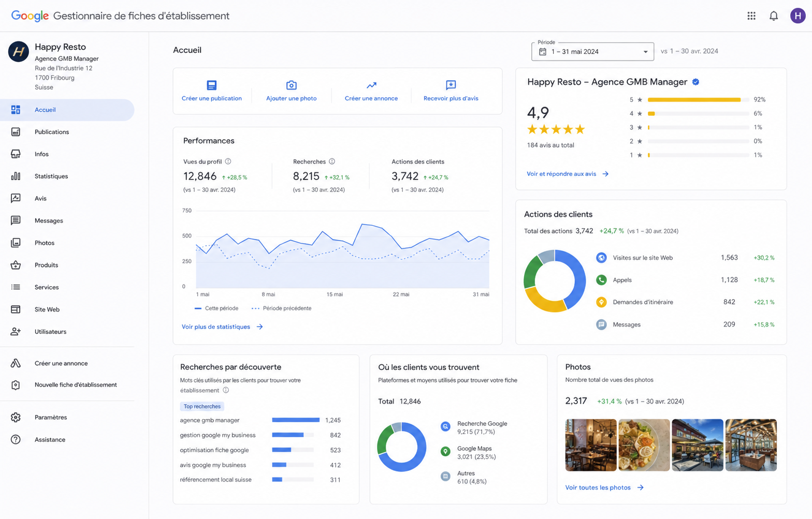The width and height of the screenshot is (812, 519).
Task: Click info icon next to Recherches
Action: [x=332, y=161]
